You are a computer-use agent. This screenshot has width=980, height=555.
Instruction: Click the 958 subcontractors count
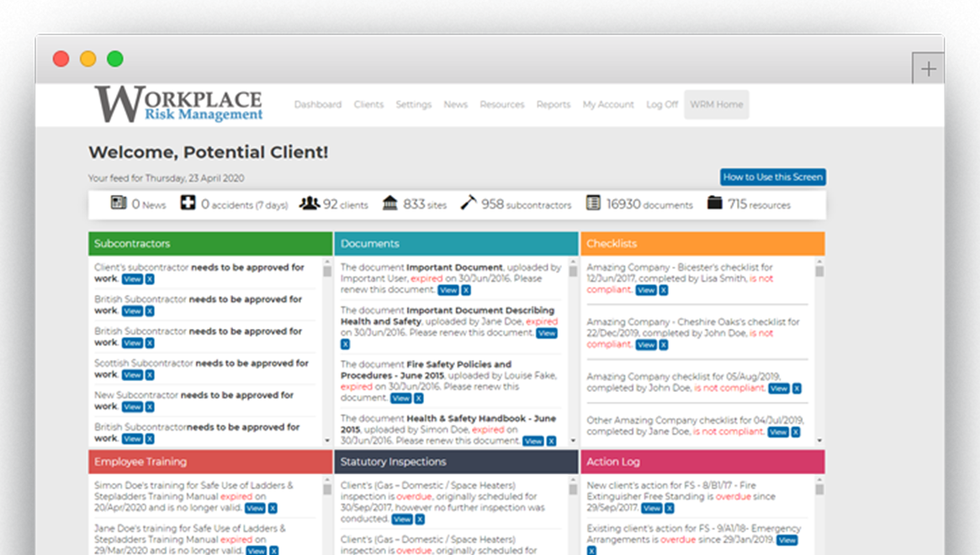pos(527,204)
